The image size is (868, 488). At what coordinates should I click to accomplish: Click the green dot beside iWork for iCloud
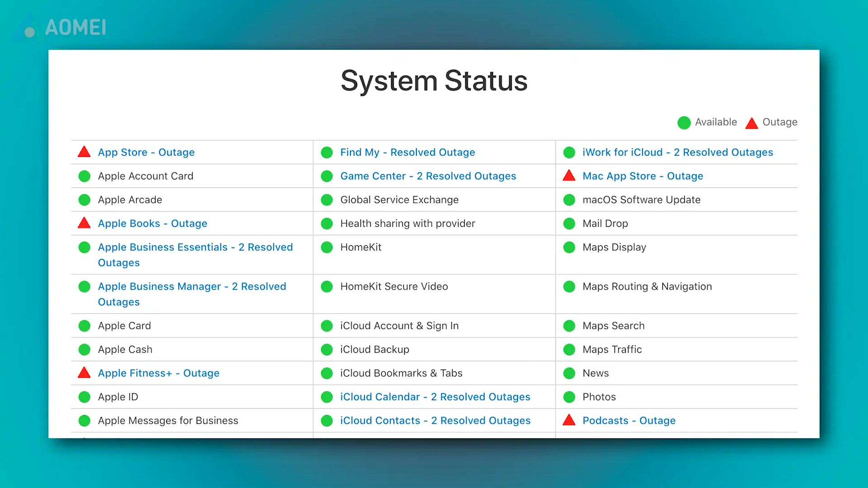point(569,153)
